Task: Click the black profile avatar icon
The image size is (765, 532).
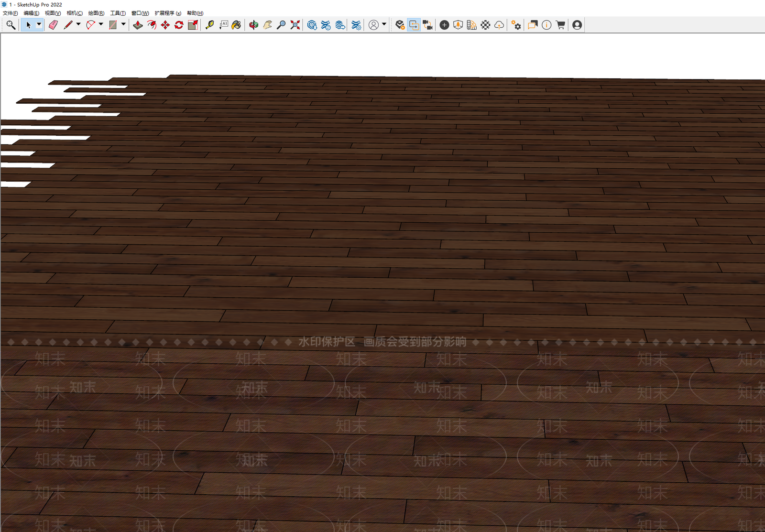Action: point(577,25)
